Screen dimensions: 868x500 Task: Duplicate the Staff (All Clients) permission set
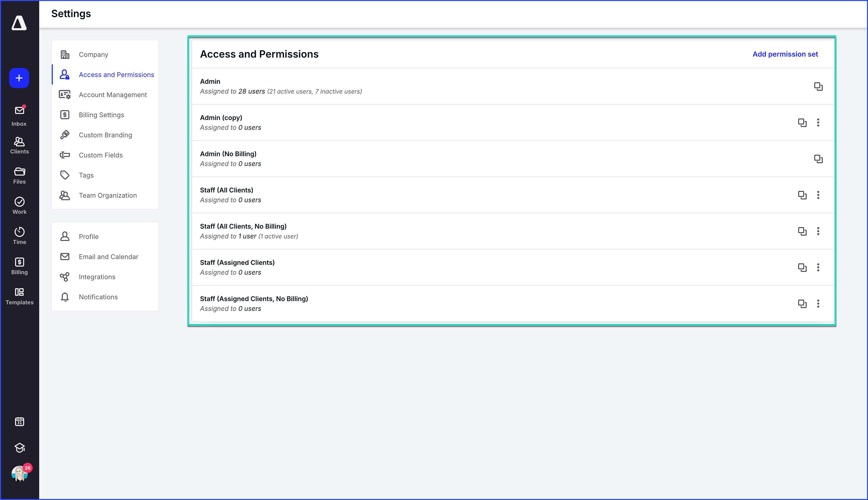coord(802,195)
